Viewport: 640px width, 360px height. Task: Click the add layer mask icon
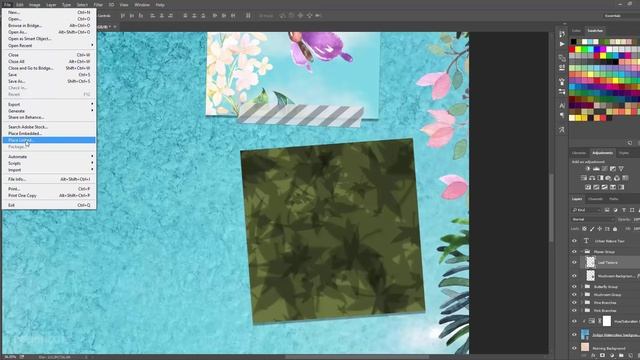click(602, 356)
